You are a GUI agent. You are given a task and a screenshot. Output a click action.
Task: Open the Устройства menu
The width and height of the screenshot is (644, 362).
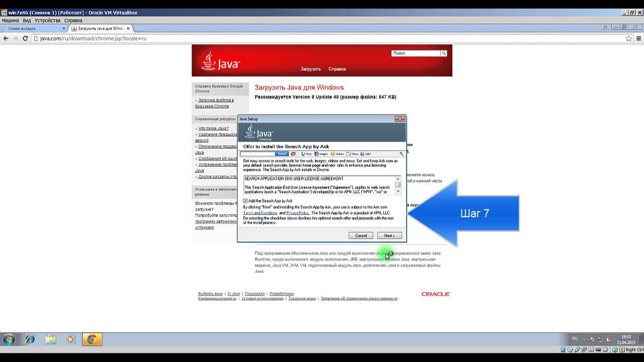(x=47, y=21)
